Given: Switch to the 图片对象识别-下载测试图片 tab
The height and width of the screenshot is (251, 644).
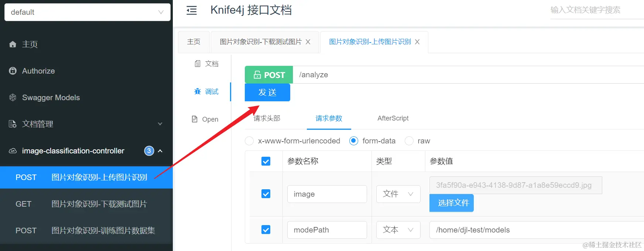Looking at the screenshot, I should tap(261, 42).
